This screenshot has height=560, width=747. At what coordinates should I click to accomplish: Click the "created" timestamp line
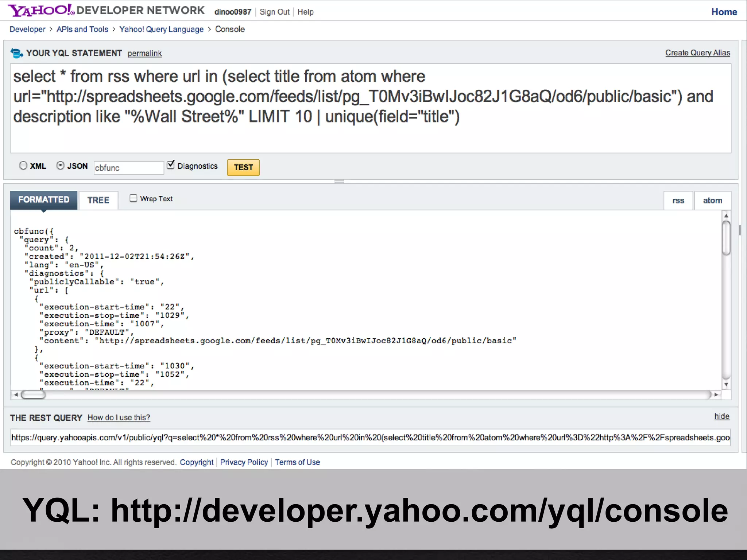point(109,257)
